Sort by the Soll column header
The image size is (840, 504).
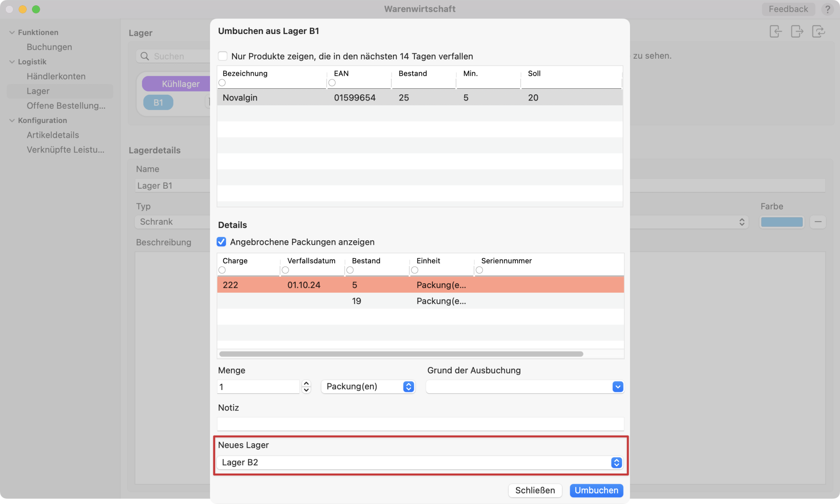[x=534, y=73]
